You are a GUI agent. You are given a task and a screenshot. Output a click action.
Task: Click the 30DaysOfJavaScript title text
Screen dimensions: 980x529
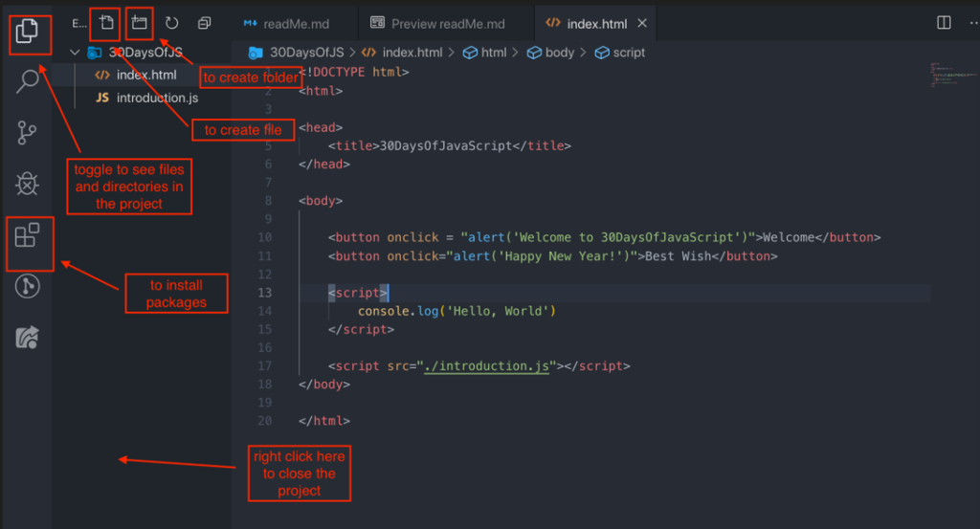(446, 145)
